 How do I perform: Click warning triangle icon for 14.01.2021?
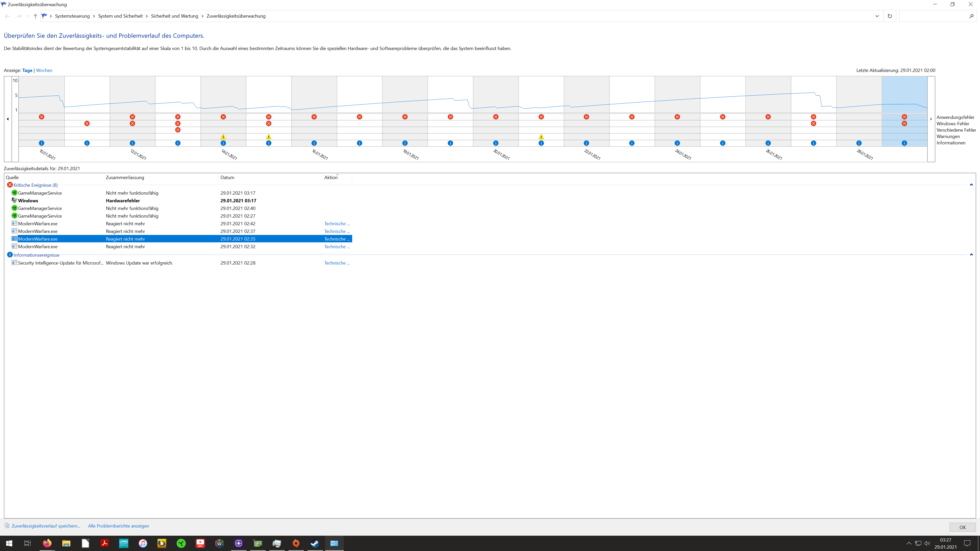[x=223, y=136]
